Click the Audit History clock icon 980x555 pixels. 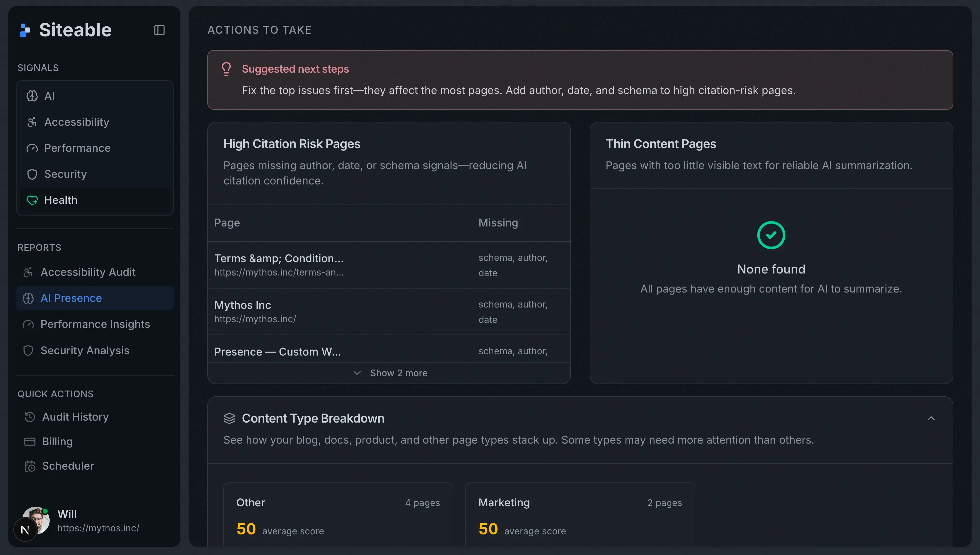click(x=30, y=417)
